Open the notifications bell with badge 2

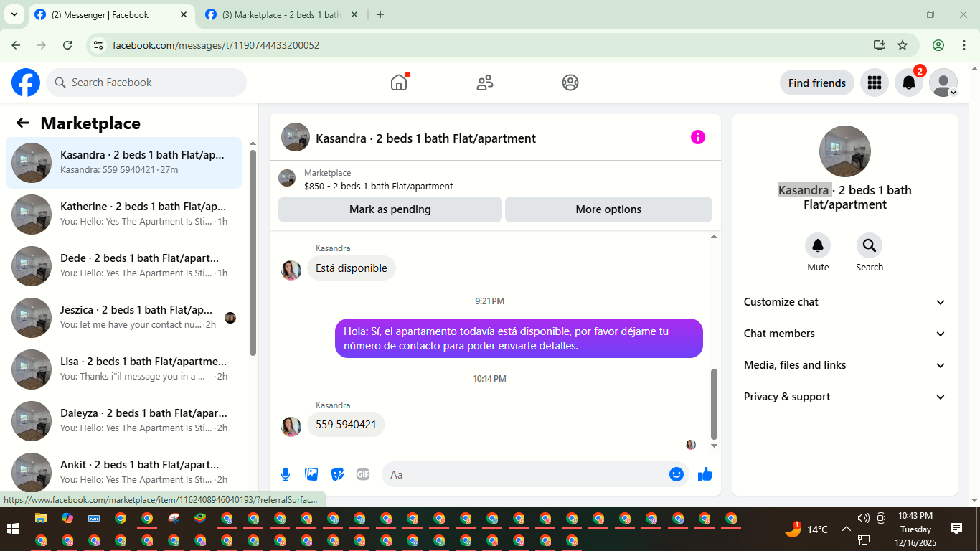pos(909,83)
